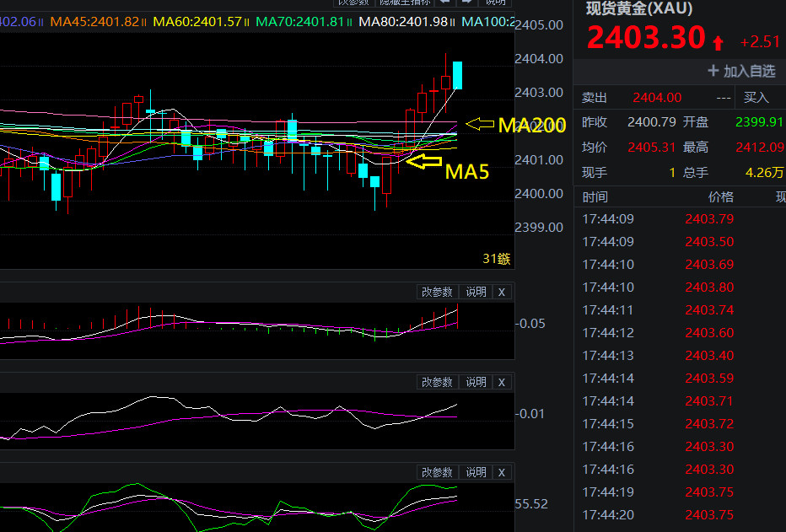Open 改参数 for the bottom indicator panel
This screenshot has width=786, height=532.
point(437,472)
